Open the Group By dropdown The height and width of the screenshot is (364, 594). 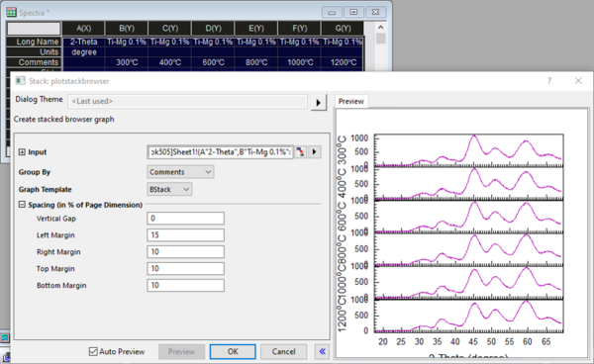(x=180, y=172)
